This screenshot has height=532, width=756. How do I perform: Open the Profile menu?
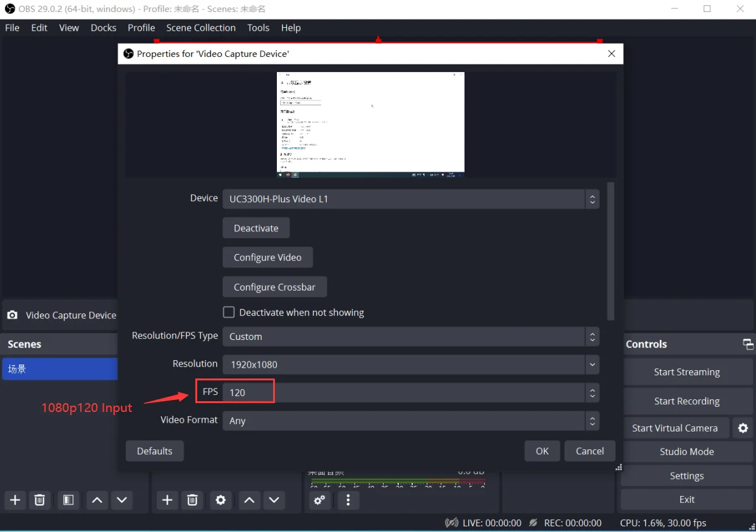141,27
